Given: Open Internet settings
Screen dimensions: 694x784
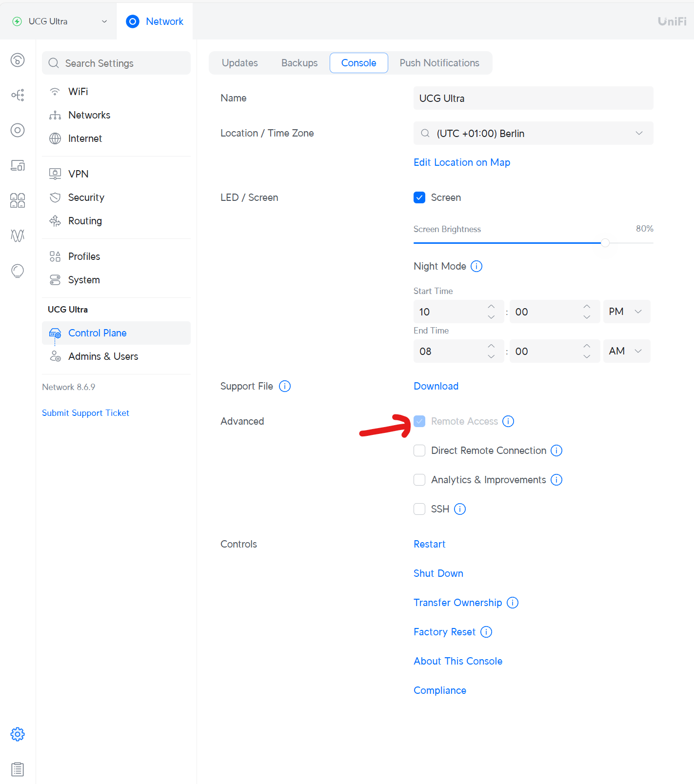Looking at the screenshot, I should click(x=116, y=138).
